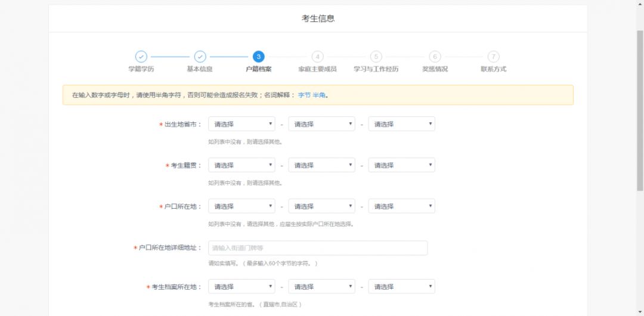Screen dimensions: 644x316
Task: Open first 出生地省市 province dropdown
Action: click(x=241, y=124)
